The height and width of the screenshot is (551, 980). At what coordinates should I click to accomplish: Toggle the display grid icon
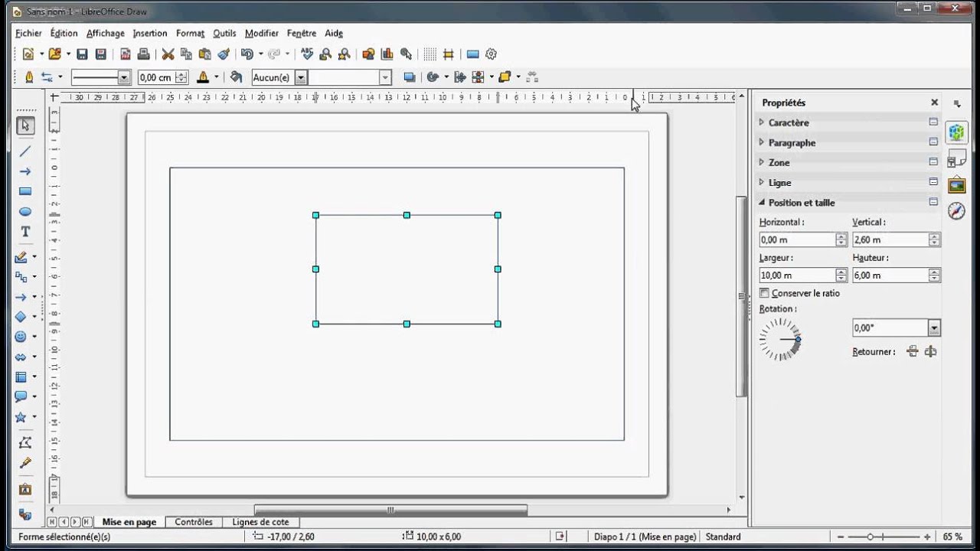(430, 54)
